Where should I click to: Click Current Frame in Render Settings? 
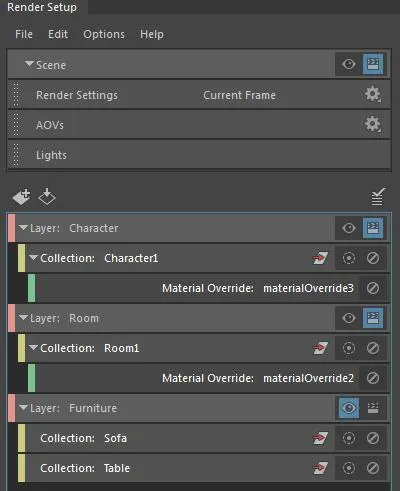[x=239, y=95]
